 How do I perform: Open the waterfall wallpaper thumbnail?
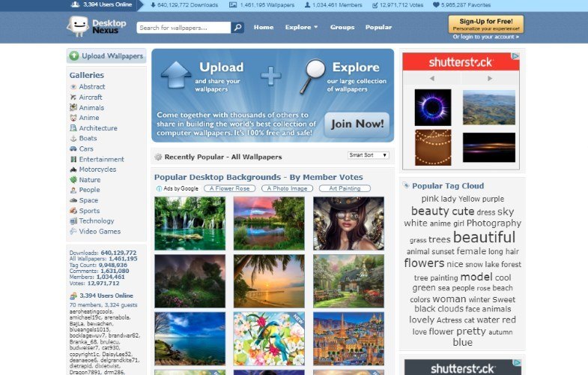point(190,223)
